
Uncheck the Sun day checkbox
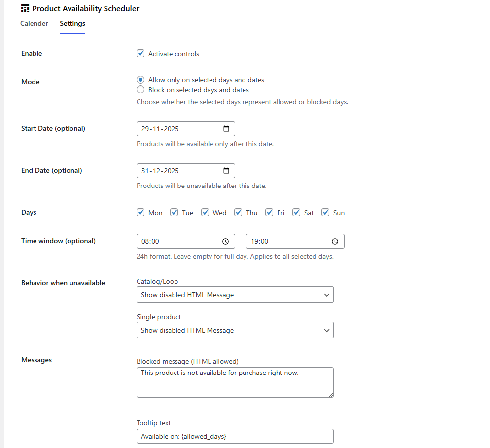[325, 212]
